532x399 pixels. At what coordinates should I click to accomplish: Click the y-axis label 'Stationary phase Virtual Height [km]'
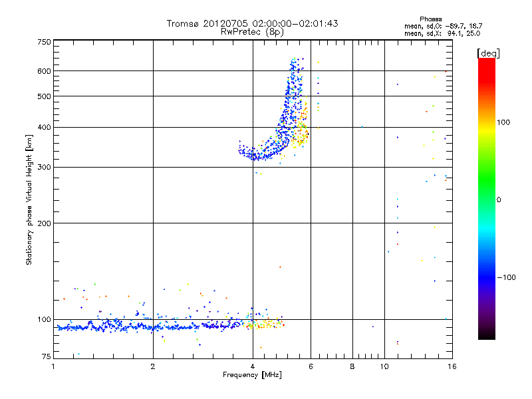(29, 199)
